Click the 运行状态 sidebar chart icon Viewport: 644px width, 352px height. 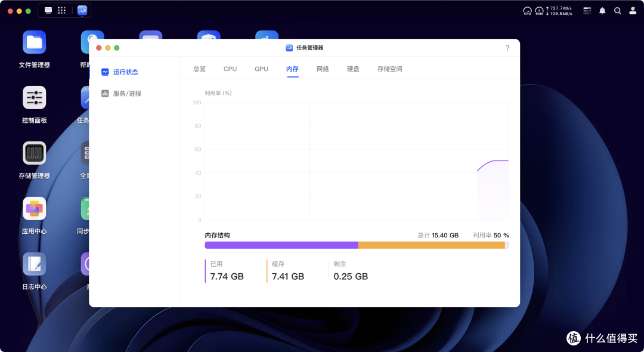pos(105,72)
